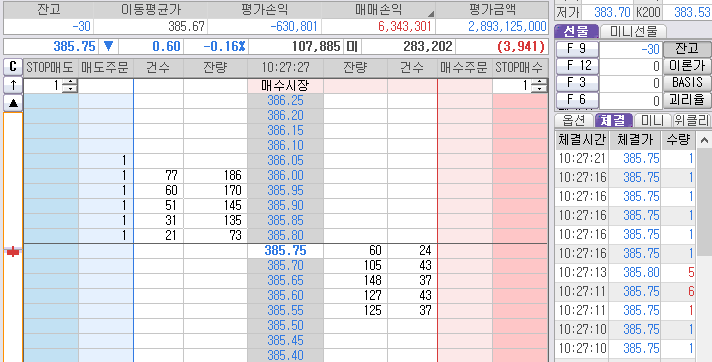Open the 미니 tab
This screenshot has height=362, width=712.
point(652,120)
